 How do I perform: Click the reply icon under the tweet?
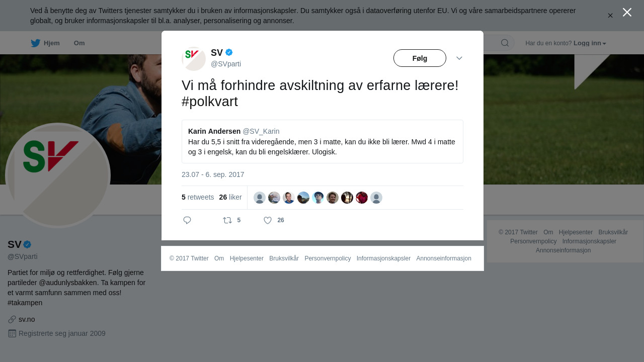187,220
